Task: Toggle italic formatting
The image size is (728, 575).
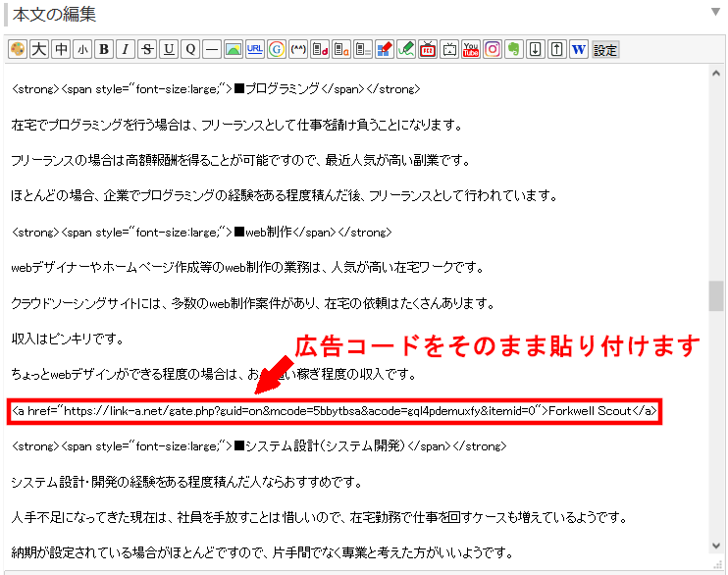Action: [x=126, y=49]
